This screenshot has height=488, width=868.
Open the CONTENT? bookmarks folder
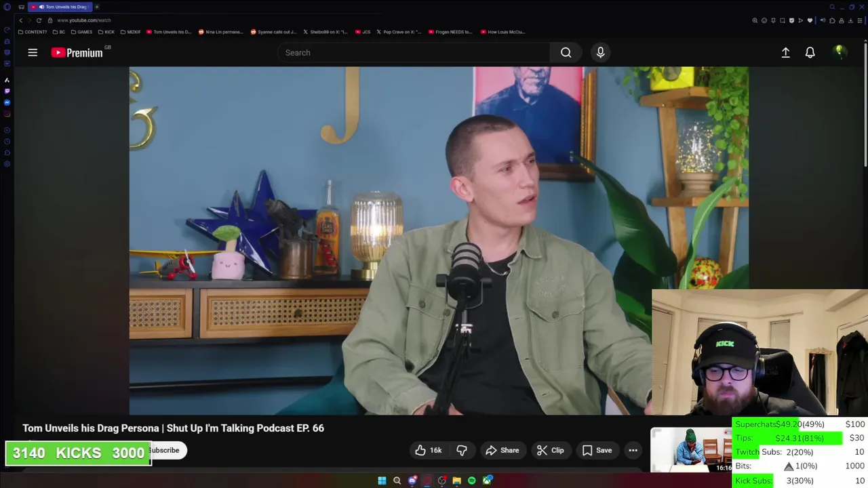pos(33,32)
